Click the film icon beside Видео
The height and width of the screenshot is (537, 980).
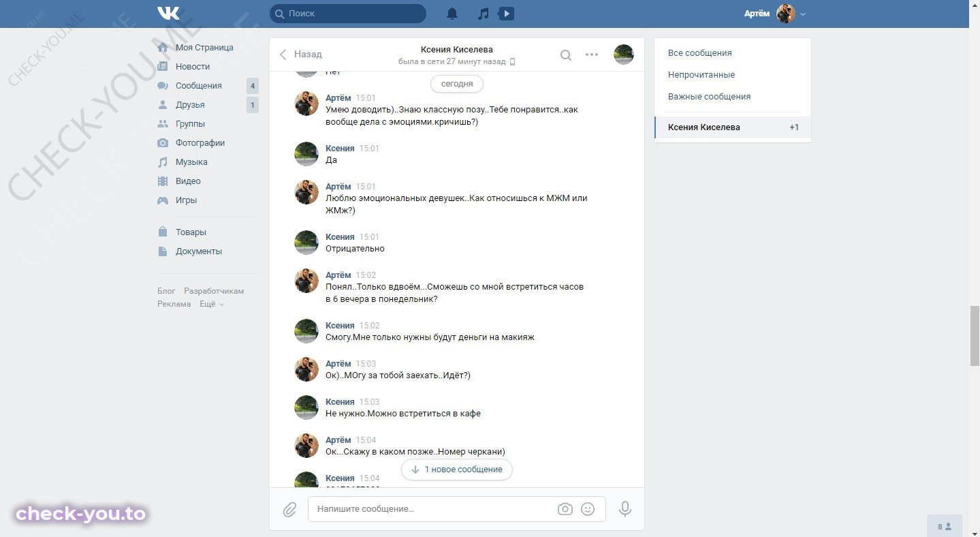point(163,181)
